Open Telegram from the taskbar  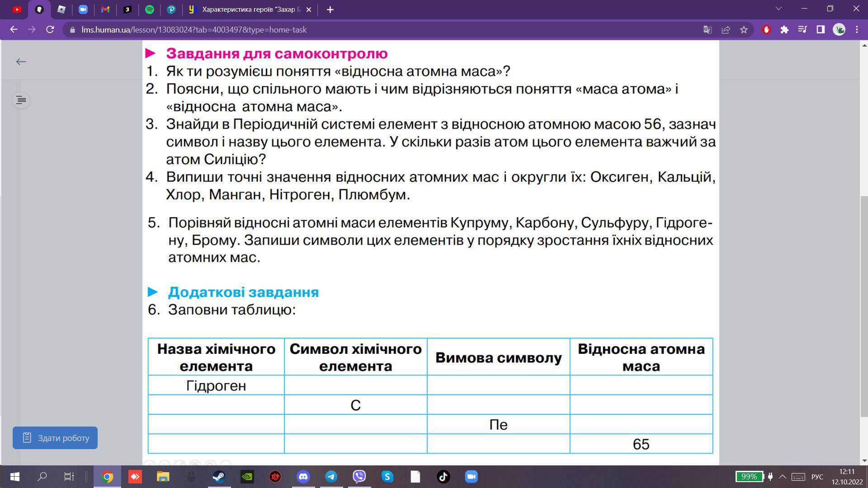click(331, 477)
